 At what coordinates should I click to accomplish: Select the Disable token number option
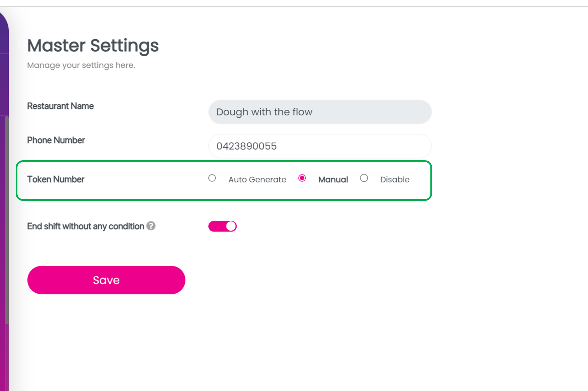tap(364, 178)
